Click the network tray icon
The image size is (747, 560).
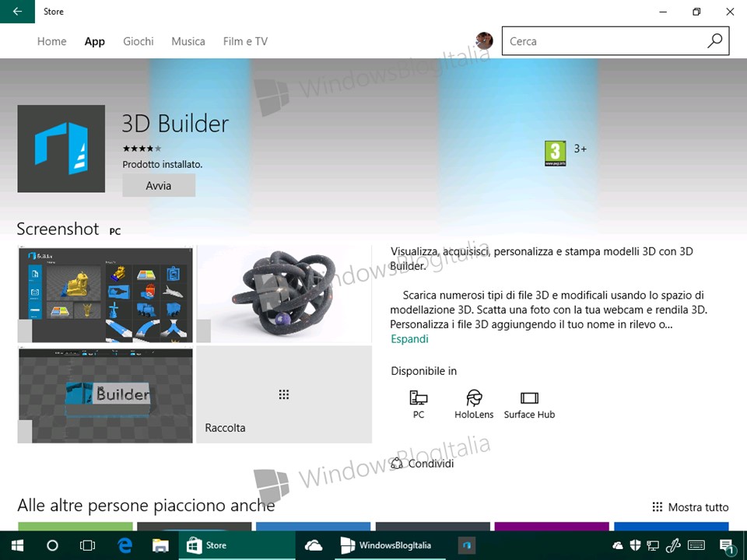click(653, 545)
